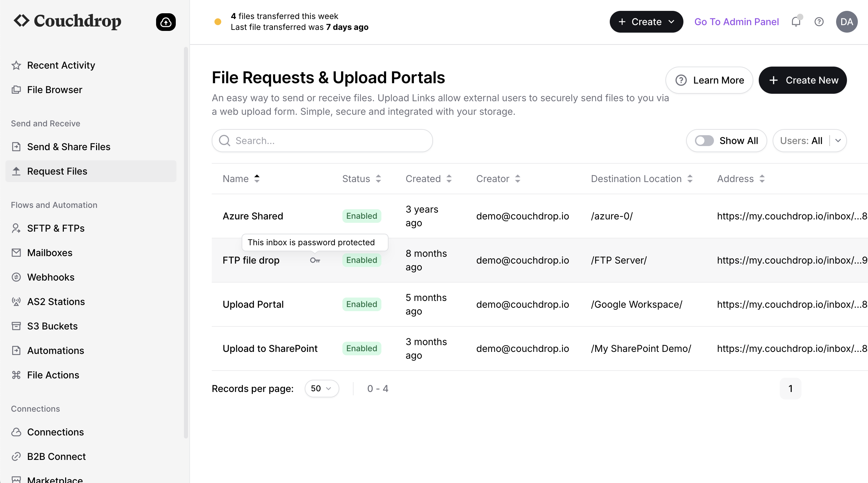This screenshot has width=868, height=483.
Task: Go to S3 Buckets in the sidebar
Action: (52, 326)
